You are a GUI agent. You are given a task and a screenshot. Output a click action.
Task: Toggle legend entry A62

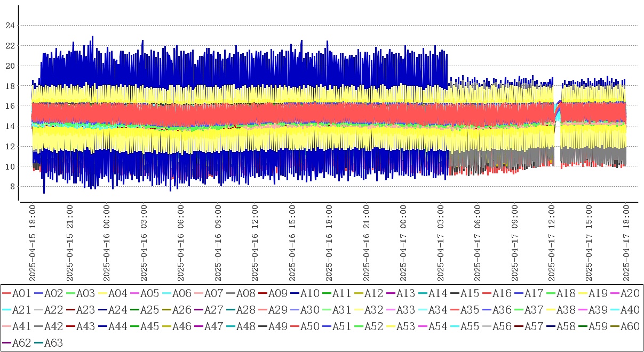click(x=16, y=343)
